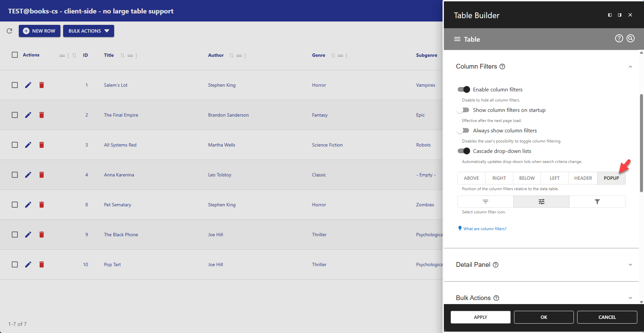Delete the Pop Tart row
Screen dimensions: 644x333
coord(42,264)
